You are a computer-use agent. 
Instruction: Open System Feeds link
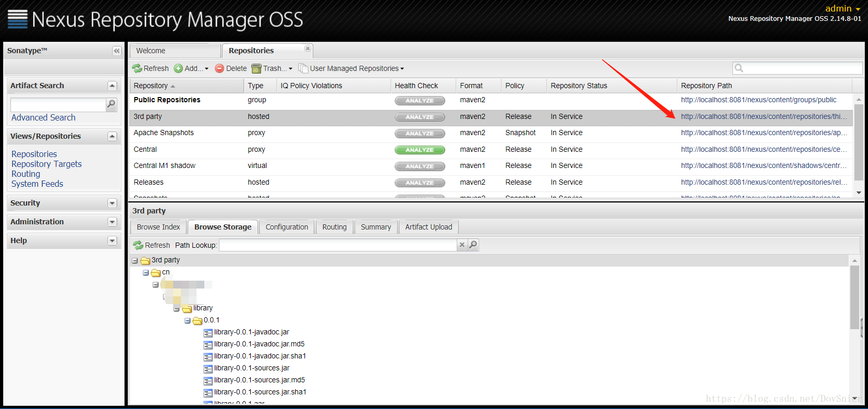37,184
